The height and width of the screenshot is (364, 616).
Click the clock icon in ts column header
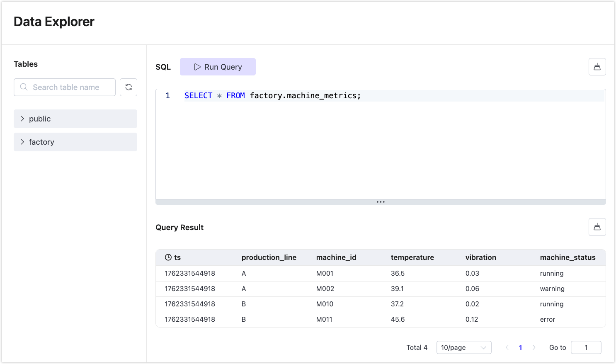tap(168, 257)
